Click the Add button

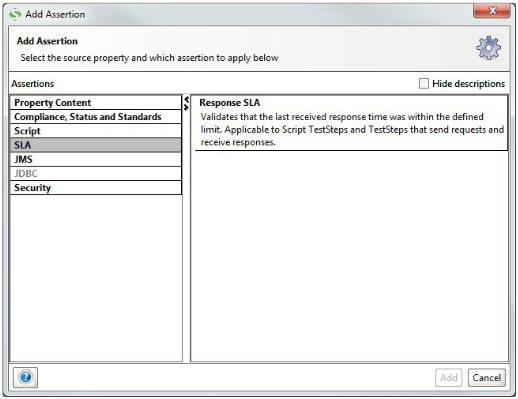pyautogui.click(x=448, y=378)
